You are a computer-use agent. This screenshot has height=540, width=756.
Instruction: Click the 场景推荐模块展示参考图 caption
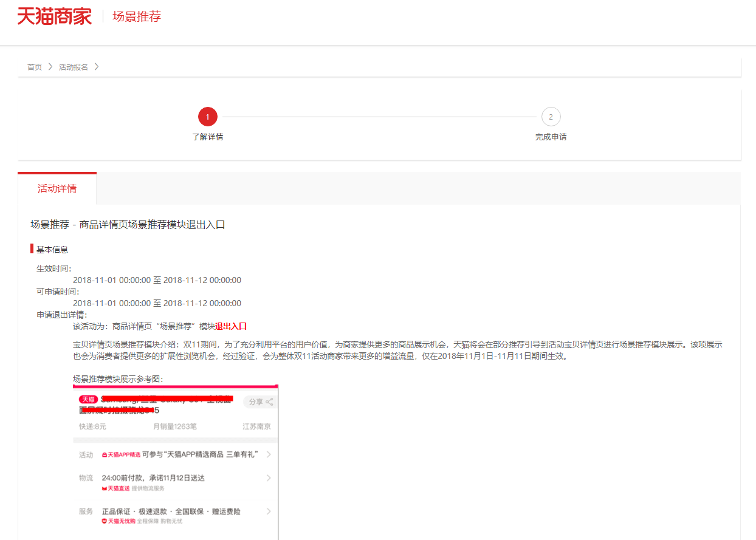click(118, 379)
